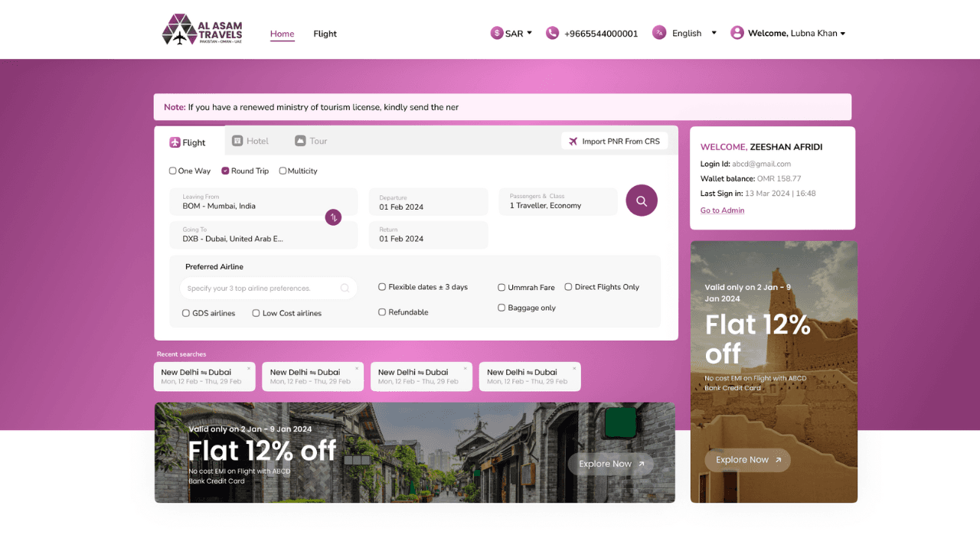980x551 pixels.
Task: Open the Going To DXB - Dubai field
Action: point(263,235)
